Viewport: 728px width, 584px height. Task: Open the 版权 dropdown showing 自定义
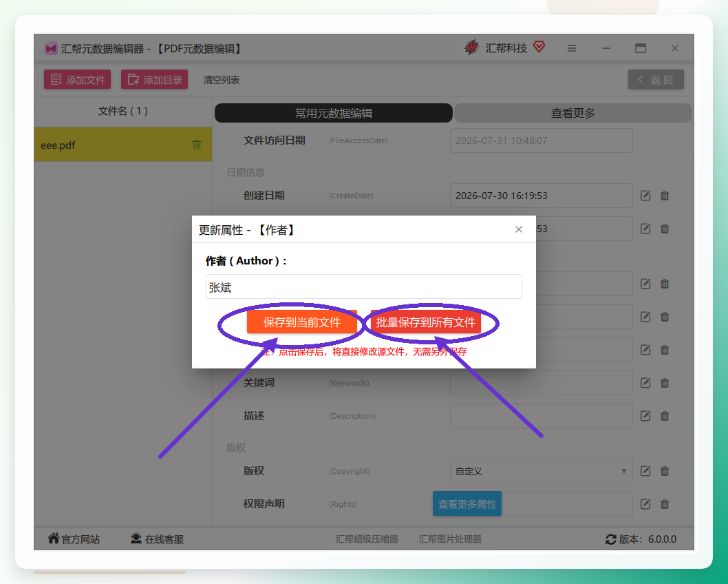[x=541, y=471]
